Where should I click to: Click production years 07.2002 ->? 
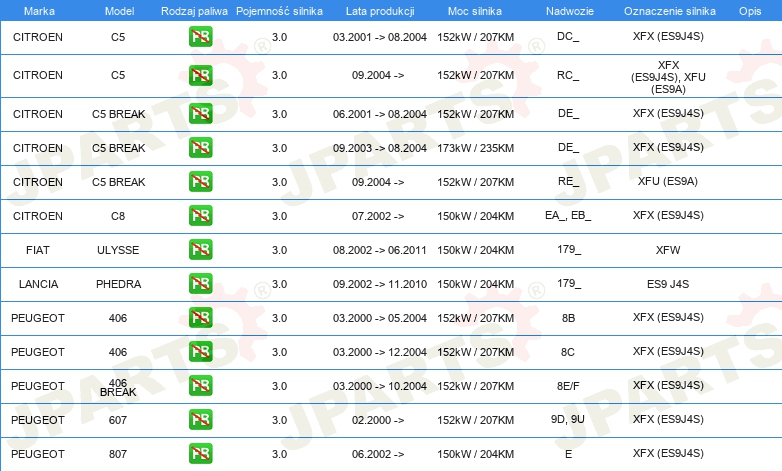tap(378, 216)
